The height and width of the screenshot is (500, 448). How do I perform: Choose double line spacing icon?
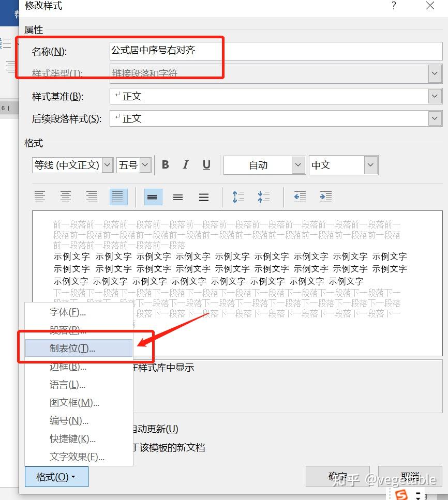204,197
